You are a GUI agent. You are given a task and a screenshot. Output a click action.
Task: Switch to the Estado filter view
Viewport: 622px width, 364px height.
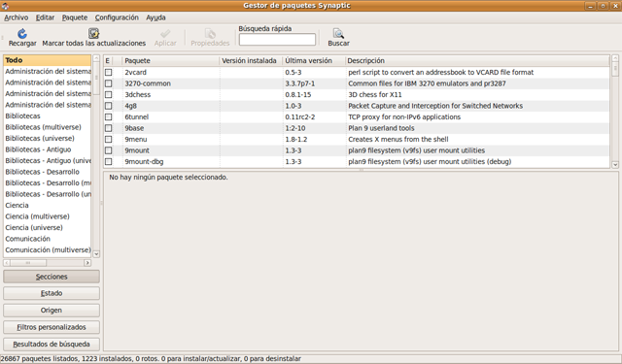[52, 293]
